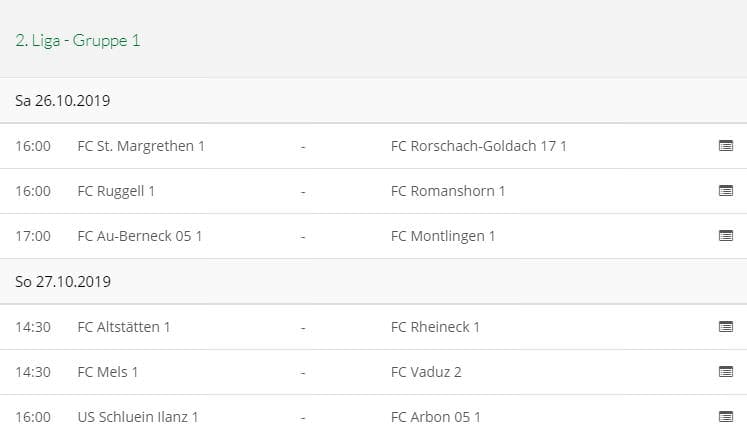This screenshot has height=439, width=747.
Task: Open the 2. Liga - Gruppe 1 link
Action: pyautogui.click(x=77, y=41)
